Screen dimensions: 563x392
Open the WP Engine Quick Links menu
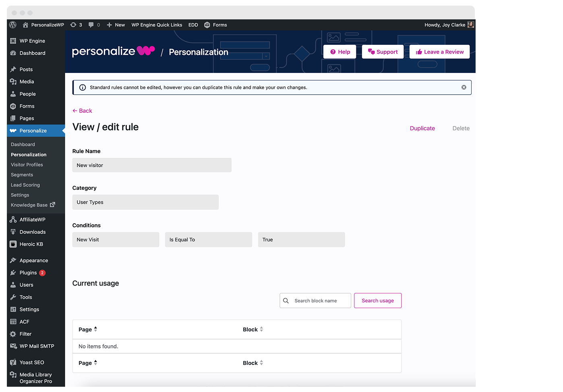[x=157, y=25]
